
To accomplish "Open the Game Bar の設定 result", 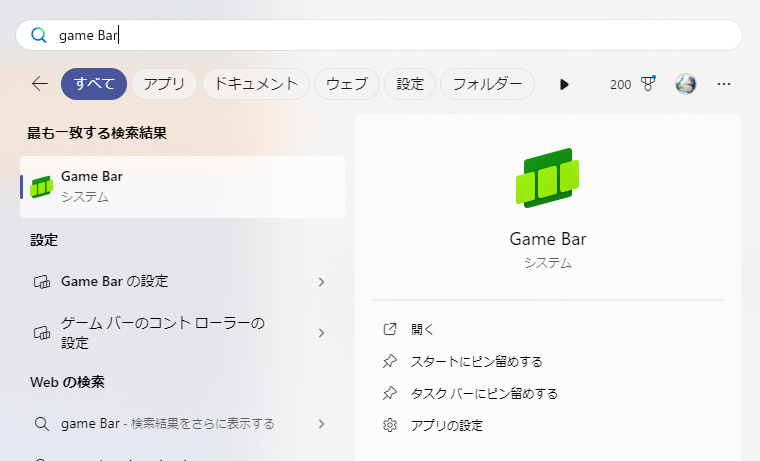I will click(182, 282).
